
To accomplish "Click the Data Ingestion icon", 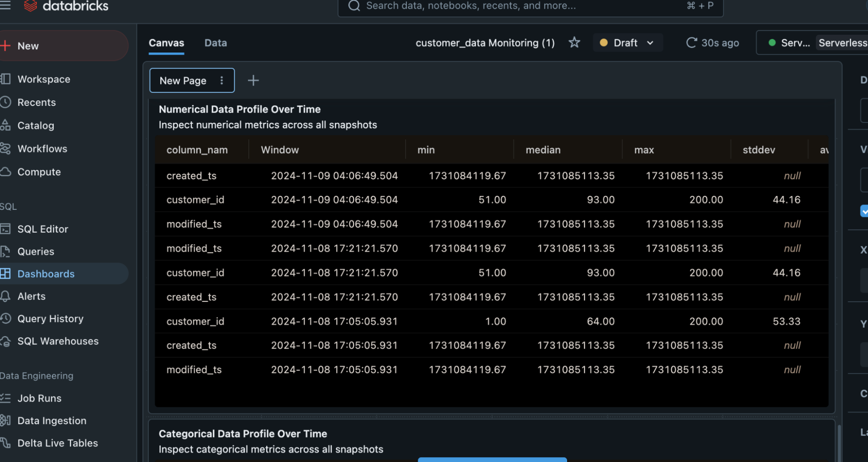I will [x=5, y=420].
